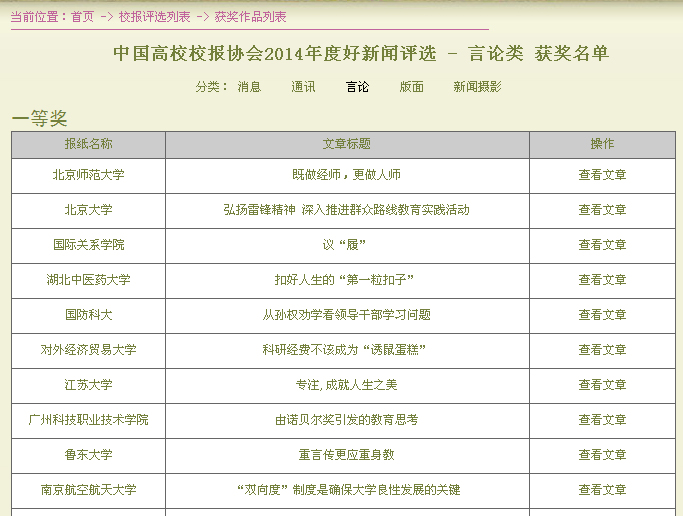View article for 江苏大学 row
This screenshot has width=683, height=516.
click(602, 385)
